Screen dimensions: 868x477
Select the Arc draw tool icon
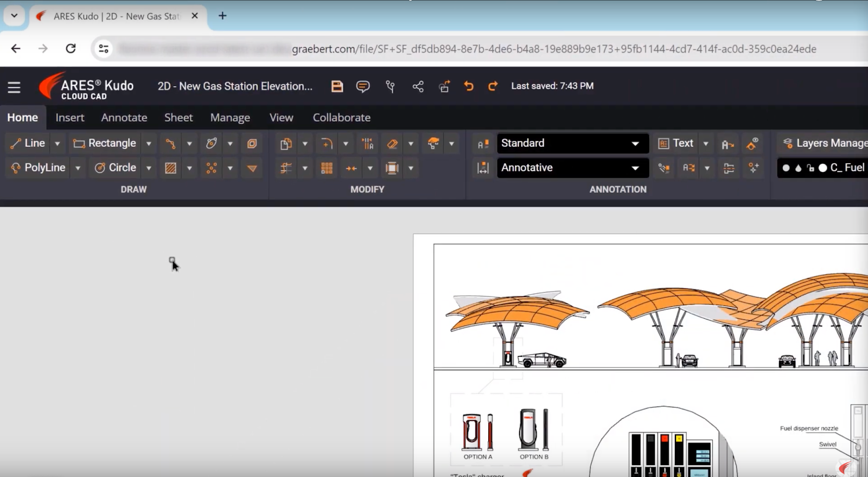click(170, 144)
